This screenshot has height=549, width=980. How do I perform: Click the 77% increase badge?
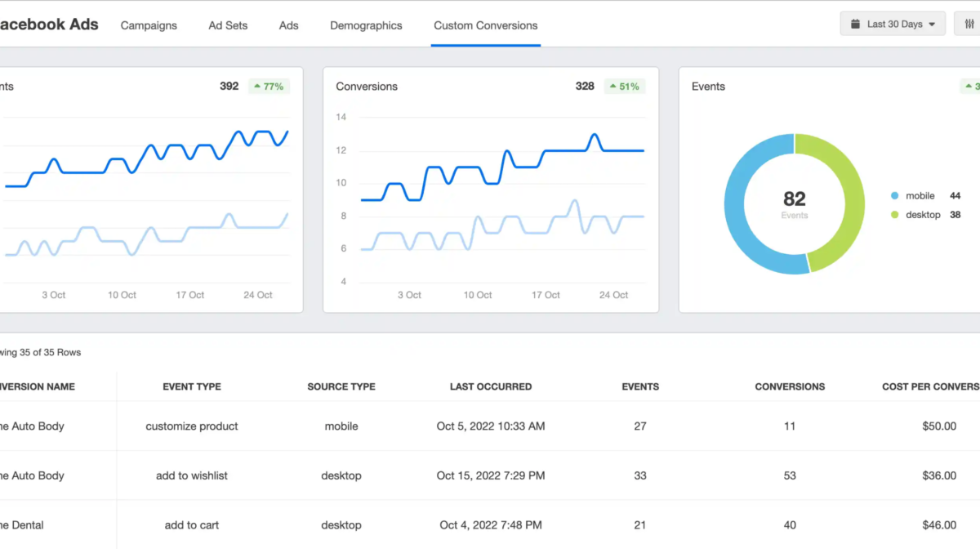pyautogui.click(x=268, y=86)
